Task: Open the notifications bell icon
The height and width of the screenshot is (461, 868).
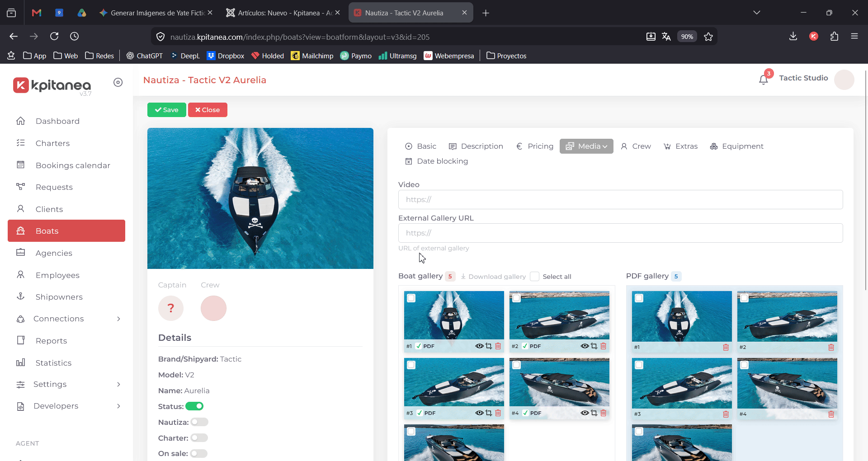Action: 764,79
